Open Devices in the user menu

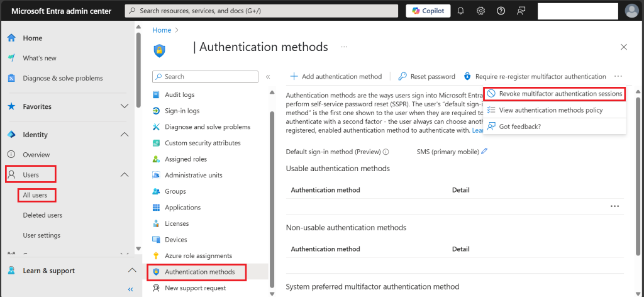pos(176,240)
